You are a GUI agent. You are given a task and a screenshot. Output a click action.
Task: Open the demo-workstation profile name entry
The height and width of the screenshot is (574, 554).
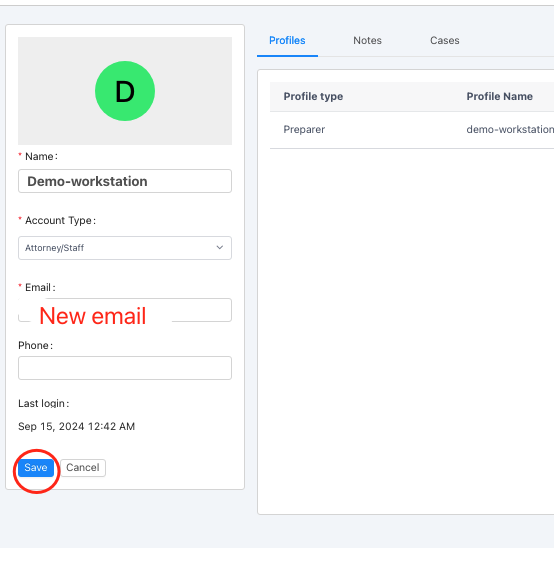tap(510, 129)
